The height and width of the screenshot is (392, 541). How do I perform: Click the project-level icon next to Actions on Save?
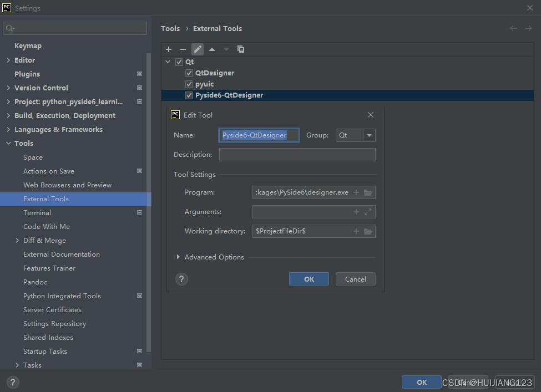coord(139,171)
